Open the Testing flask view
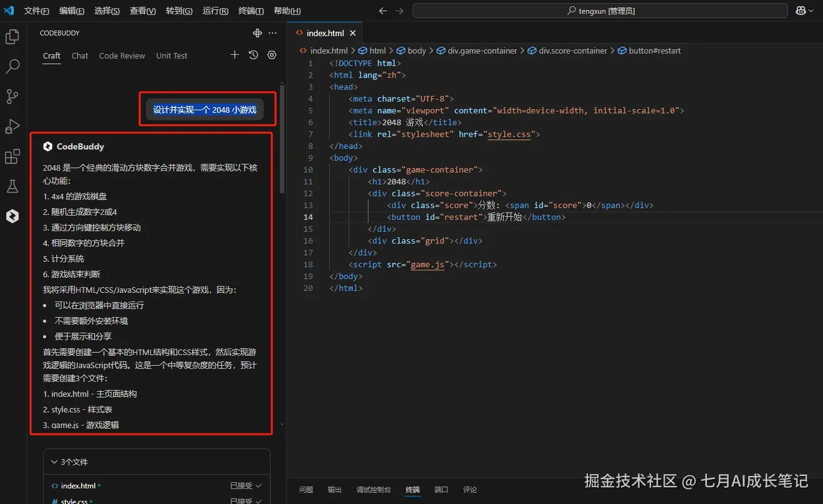Image resolution: width=823 pixels, height=504 pixels. pyautogui.click(x=12, y=186)
